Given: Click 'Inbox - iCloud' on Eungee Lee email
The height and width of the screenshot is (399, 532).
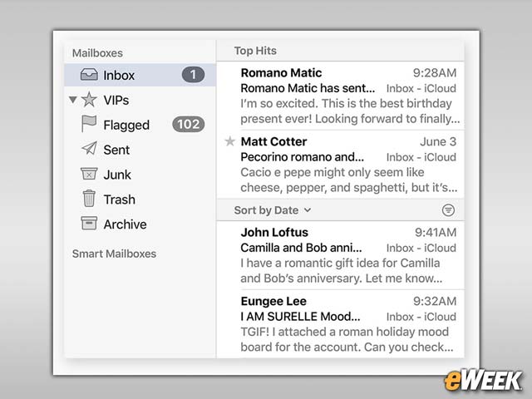Looking at the screenshot, I should (421, 317).
